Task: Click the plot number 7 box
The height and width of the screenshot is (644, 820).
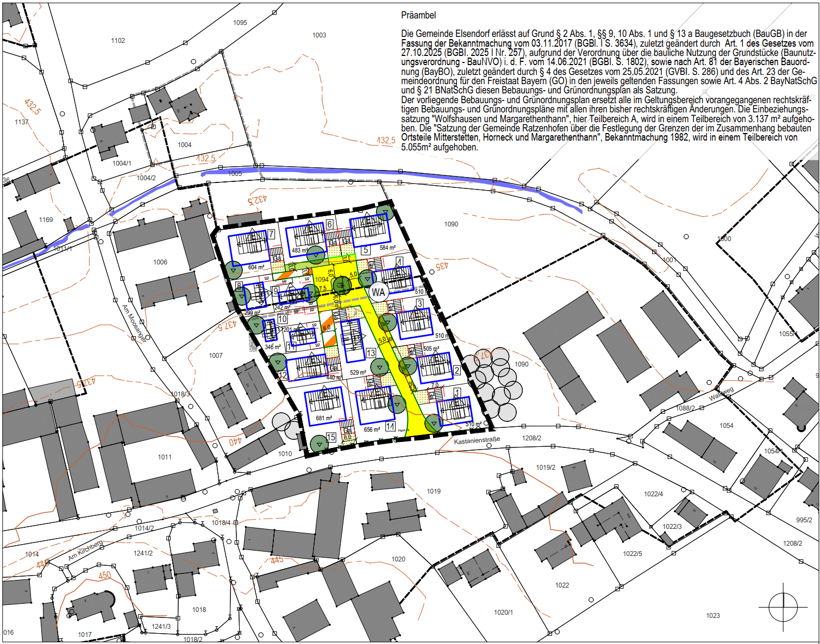Action: point(271,234)
